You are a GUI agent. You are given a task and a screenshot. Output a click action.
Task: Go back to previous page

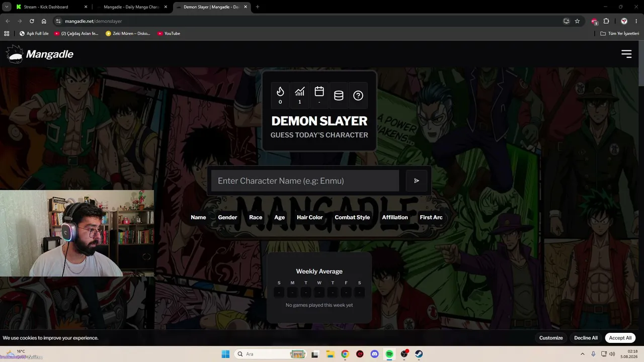click(7, 21)
